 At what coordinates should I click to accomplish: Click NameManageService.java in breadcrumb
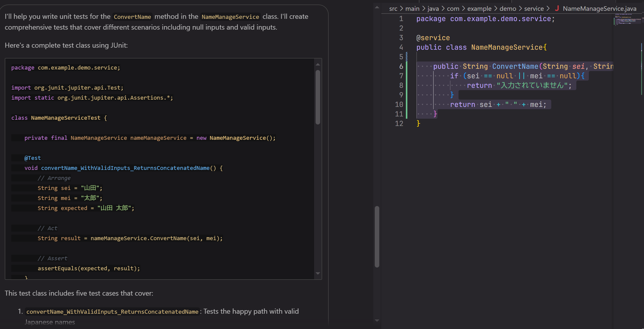[600, 9]
